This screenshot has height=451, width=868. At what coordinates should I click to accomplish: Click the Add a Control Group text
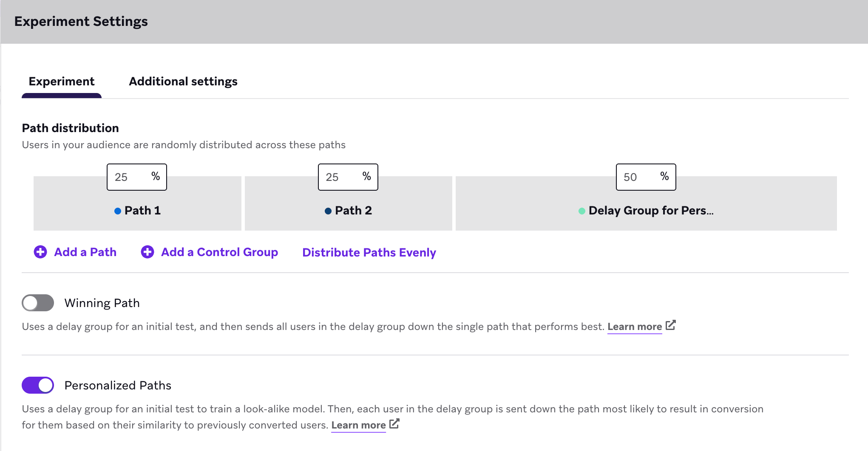pos(220,252)
